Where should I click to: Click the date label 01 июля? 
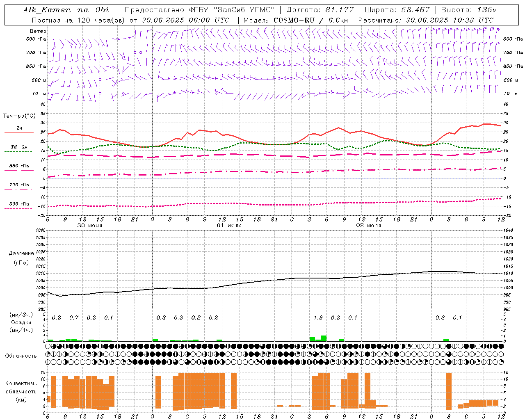tap(229, 226)
